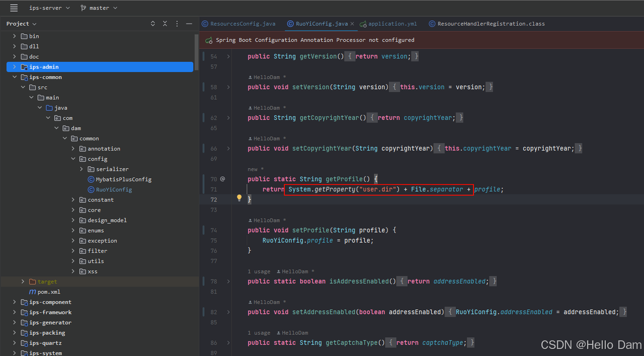Collapse the dam package
The image size is (644, 356).
pos(56,128)
